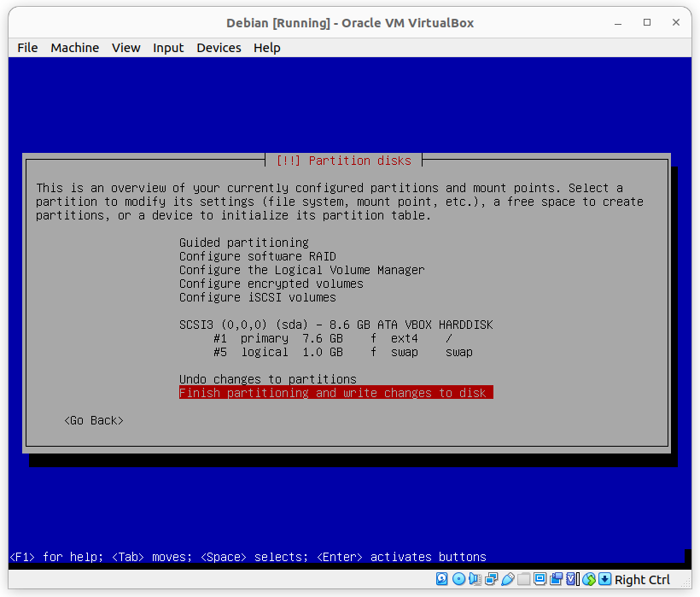This screenshot has height=597, width=700.
Task: Open the Machine menu
Action: click(74, 48)
